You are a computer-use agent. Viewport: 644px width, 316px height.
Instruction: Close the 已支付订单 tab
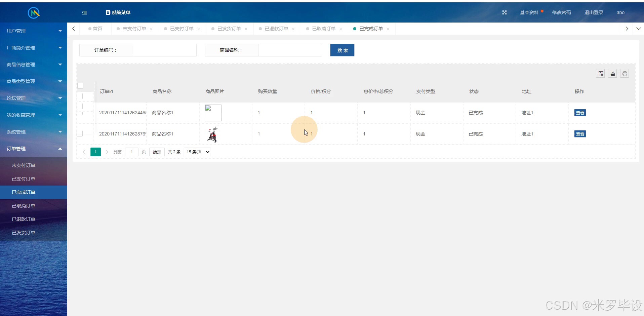199,29
